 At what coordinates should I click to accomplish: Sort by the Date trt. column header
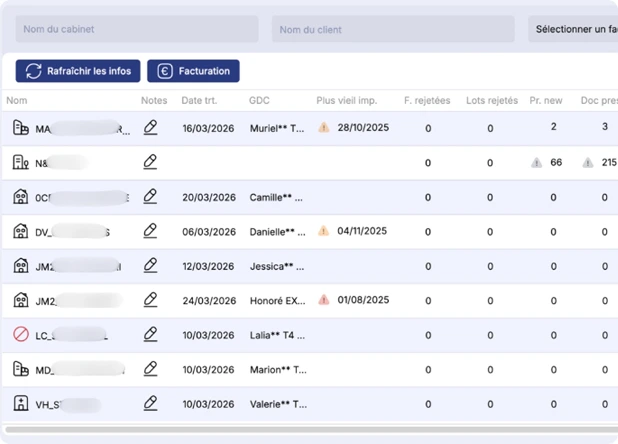click(199, 100)
